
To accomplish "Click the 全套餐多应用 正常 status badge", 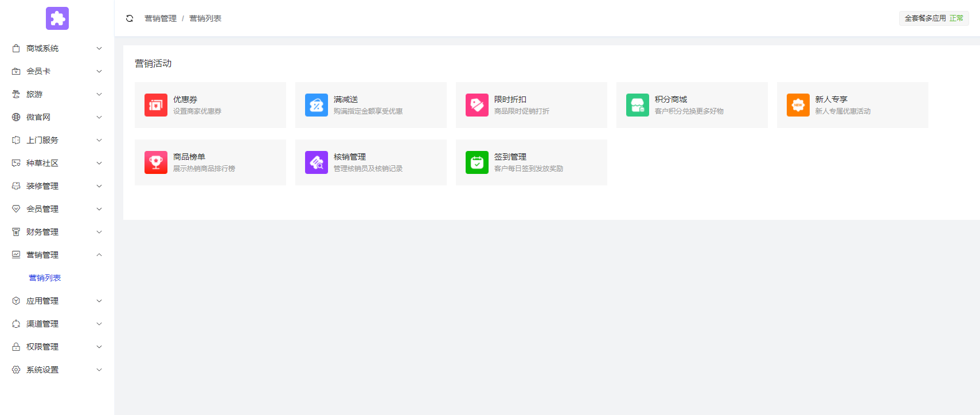I will 934,18.
